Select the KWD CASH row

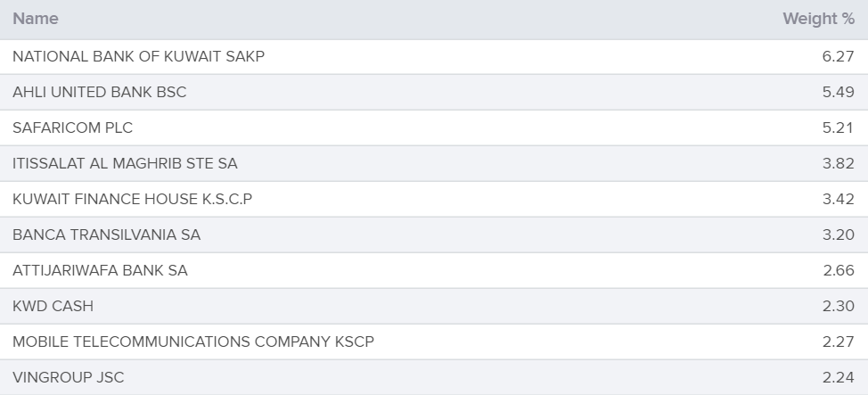click(434, 307)
